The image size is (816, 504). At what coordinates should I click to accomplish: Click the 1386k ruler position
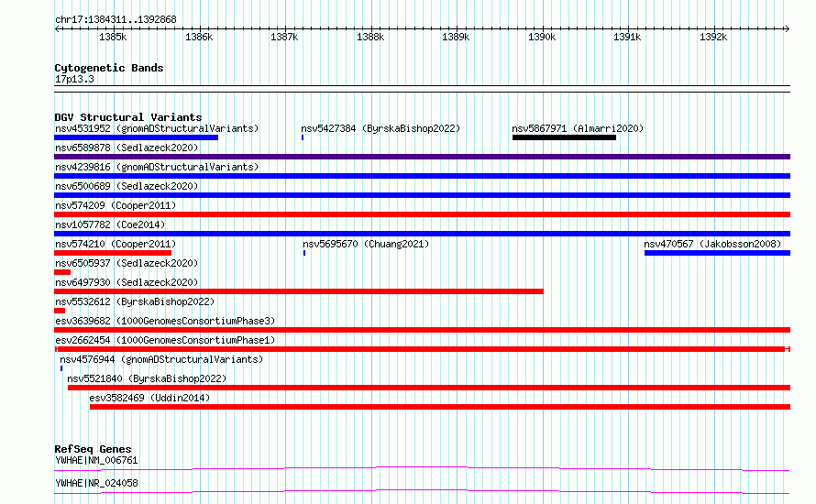click(199, 37)
